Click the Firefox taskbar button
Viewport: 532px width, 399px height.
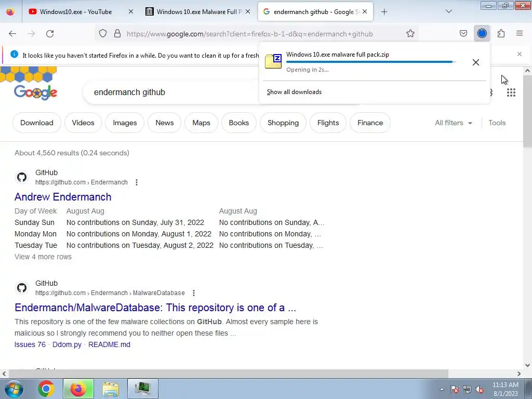78,389
